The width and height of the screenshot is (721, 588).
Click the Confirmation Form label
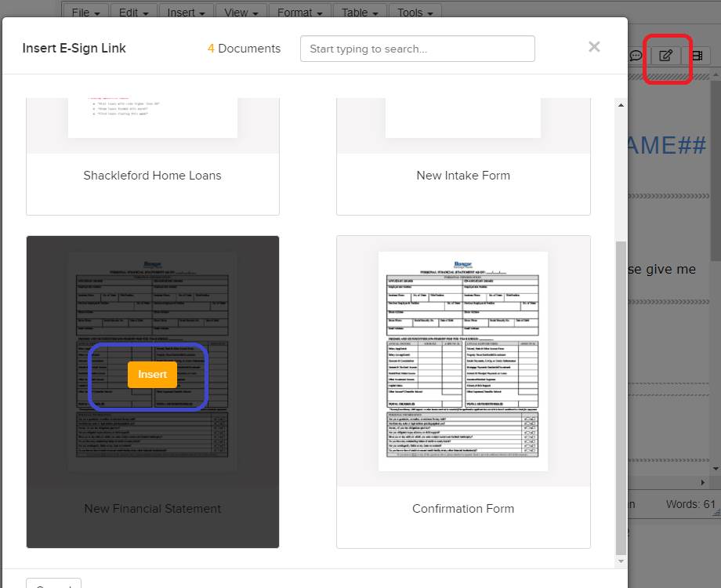(463, 508)
